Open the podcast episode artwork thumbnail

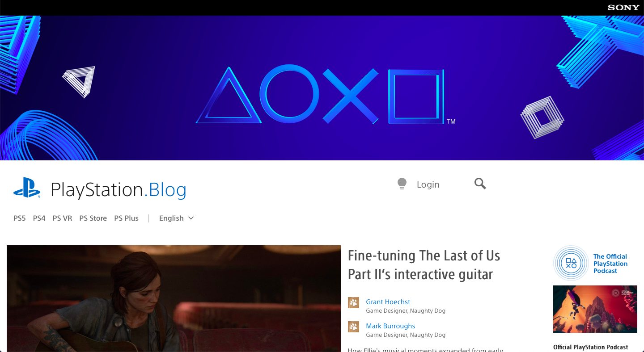(x=595, y=309)
